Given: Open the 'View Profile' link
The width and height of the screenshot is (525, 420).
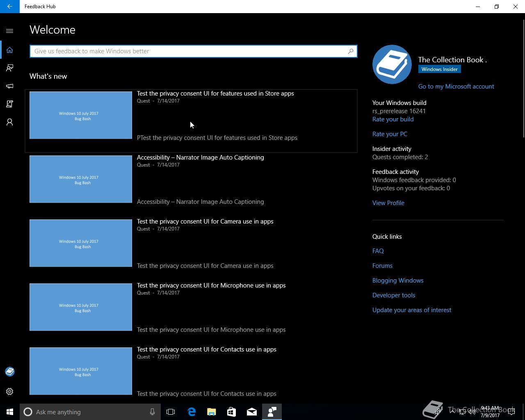Looking at the screenshot, I should (x=388, y=203).
